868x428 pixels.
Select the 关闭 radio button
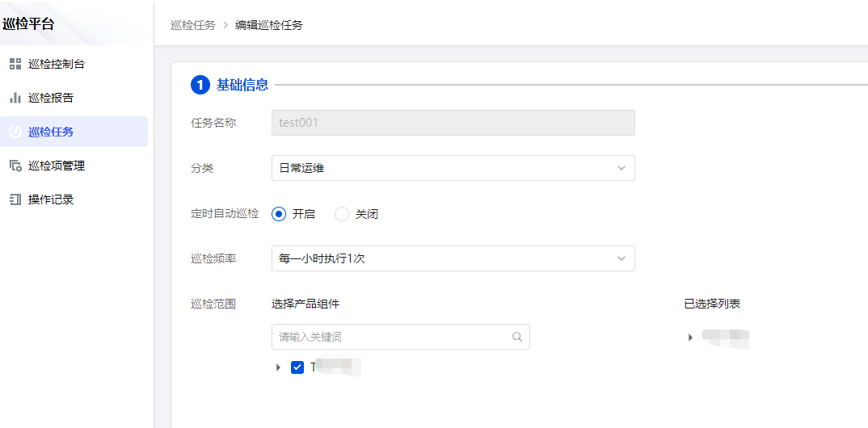pos(342,214)
